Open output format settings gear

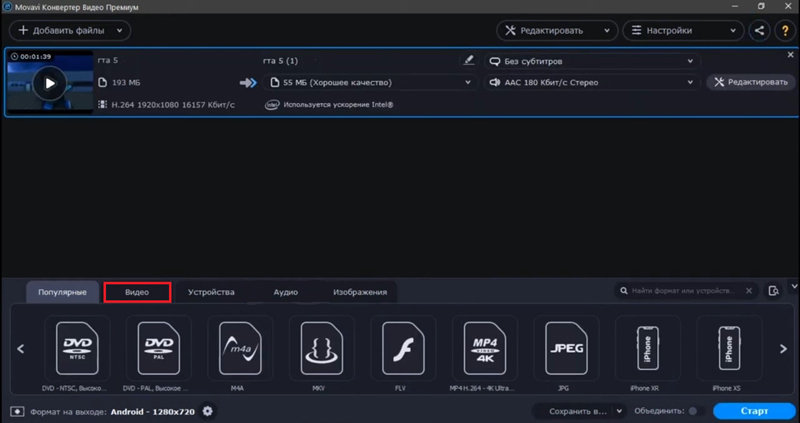[208, 411]
